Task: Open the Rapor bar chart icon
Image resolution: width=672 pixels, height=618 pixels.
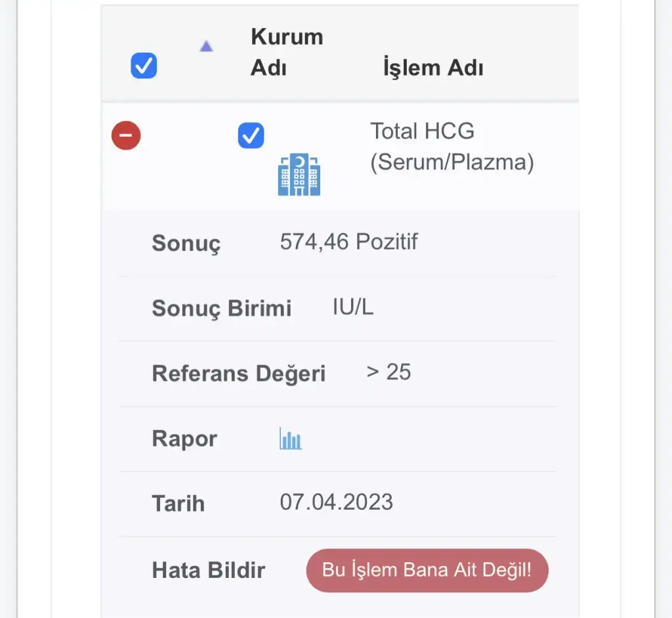Action: [x=290, y=439]
